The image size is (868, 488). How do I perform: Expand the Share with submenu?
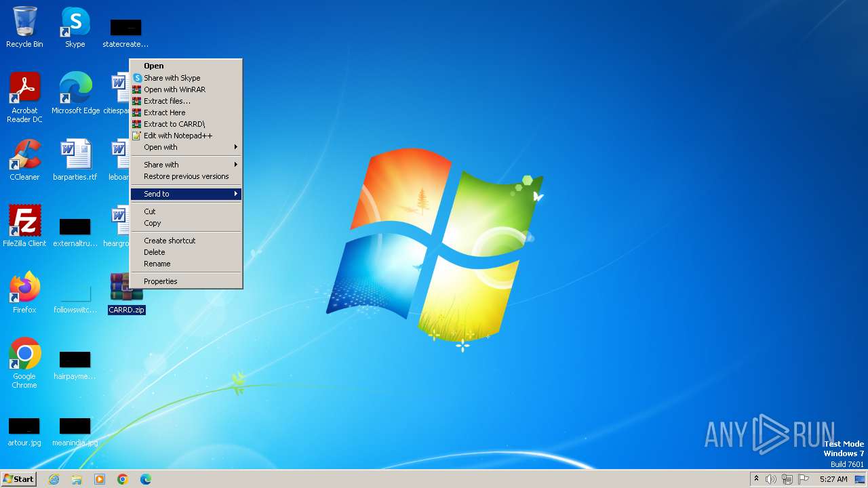186,165
